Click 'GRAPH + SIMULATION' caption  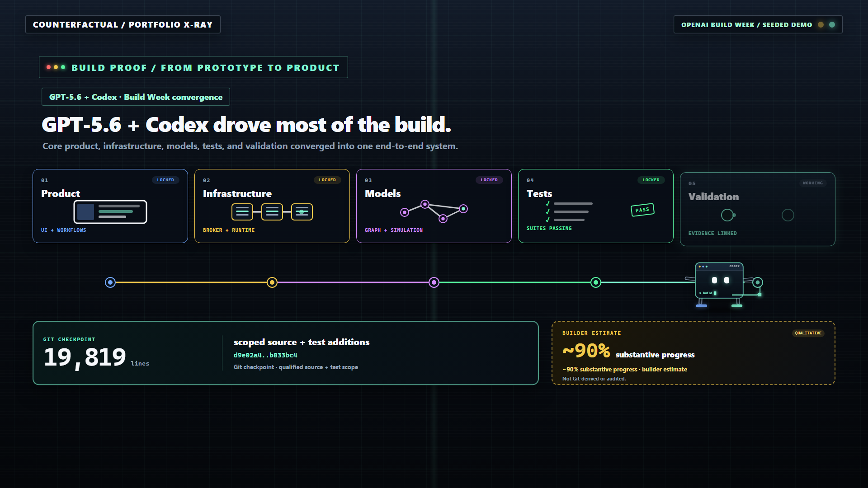click(394, 230)
